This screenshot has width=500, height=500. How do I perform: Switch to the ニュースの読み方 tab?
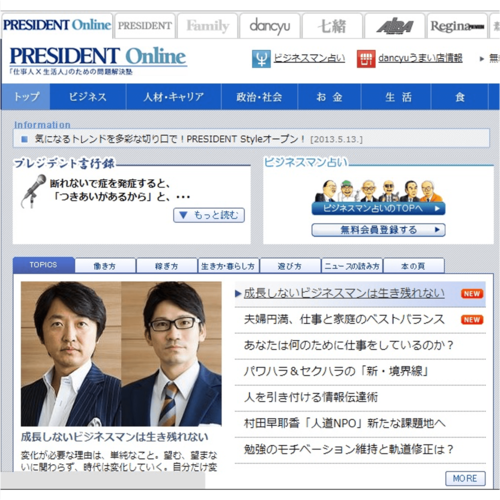(x=352, y=266)
